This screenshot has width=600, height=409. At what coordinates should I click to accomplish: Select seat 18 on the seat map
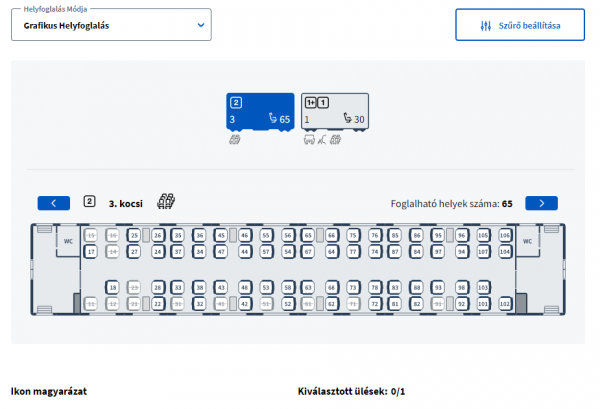(112, 287)
